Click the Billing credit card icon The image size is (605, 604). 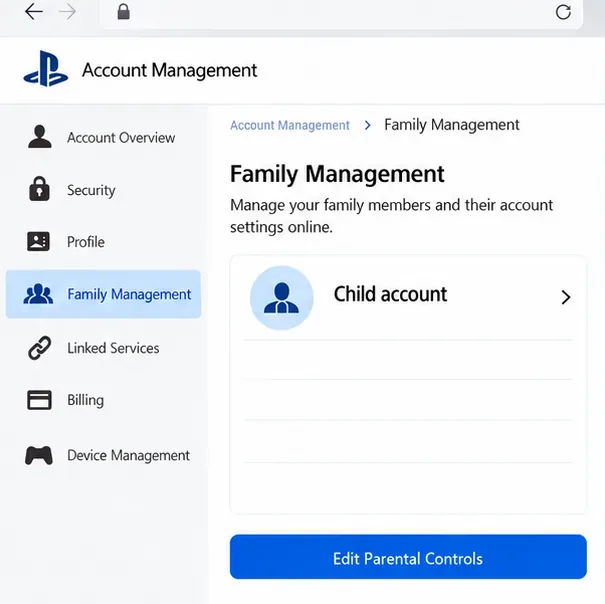[x=39, y=400]
